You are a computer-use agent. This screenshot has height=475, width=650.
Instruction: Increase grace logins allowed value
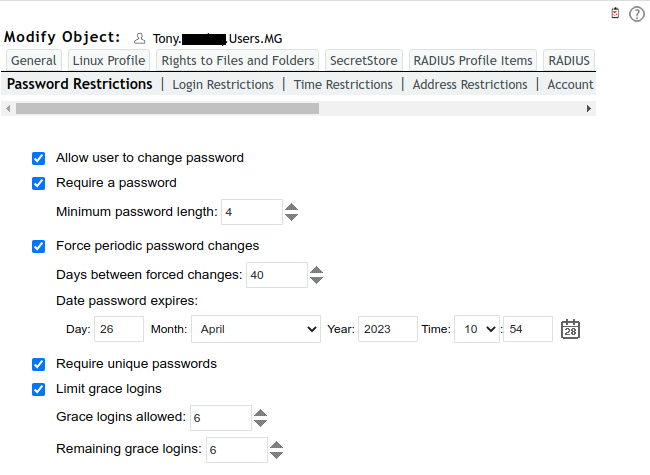[260, 412]
